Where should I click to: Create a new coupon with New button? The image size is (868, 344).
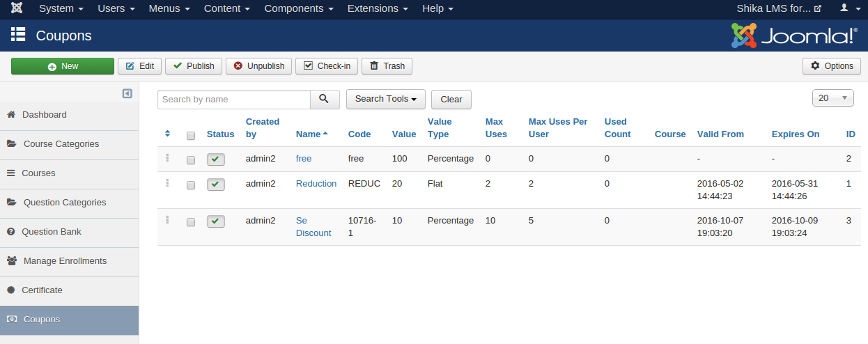click(x=63, y=66)
